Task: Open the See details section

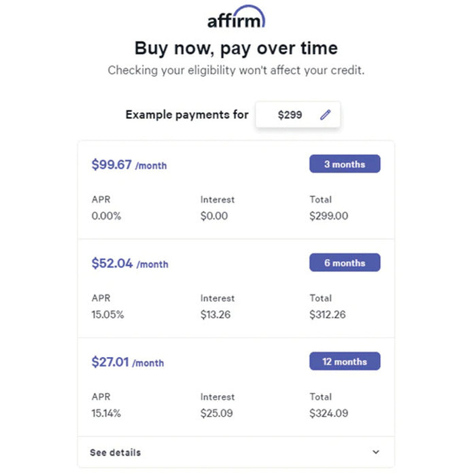Action: 236,452
